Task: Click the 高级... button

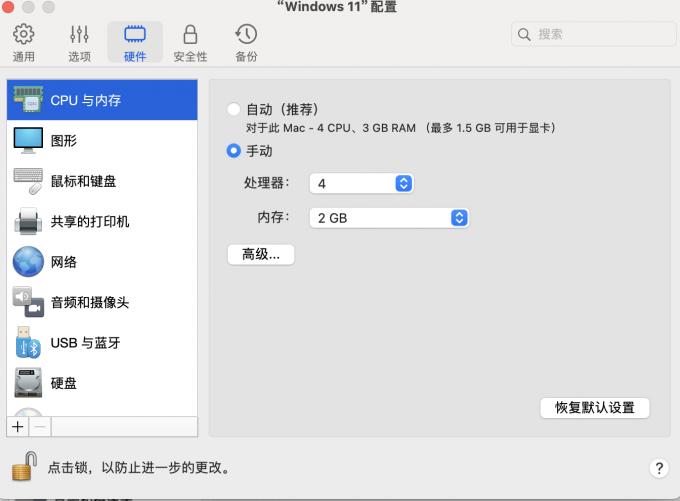Action: click(261, 254)
